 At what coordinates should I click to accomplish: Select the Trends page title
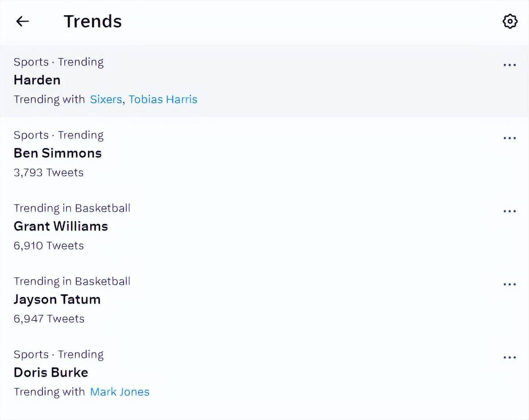pos(93,21)
